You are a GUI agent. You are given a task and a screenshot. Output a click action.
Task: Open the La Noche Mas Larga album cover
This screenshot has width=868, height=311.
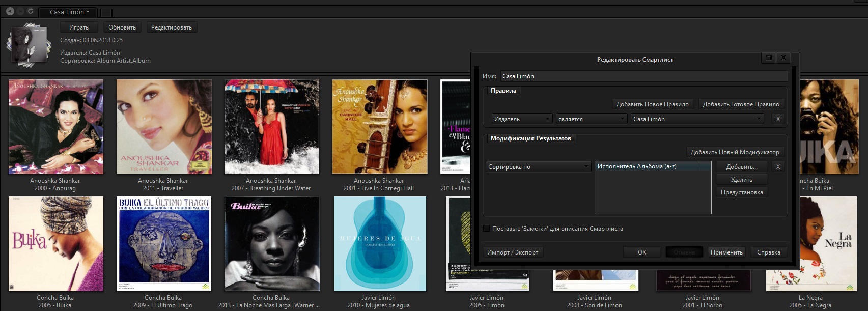pyautogui.click(x=272, y=244)
